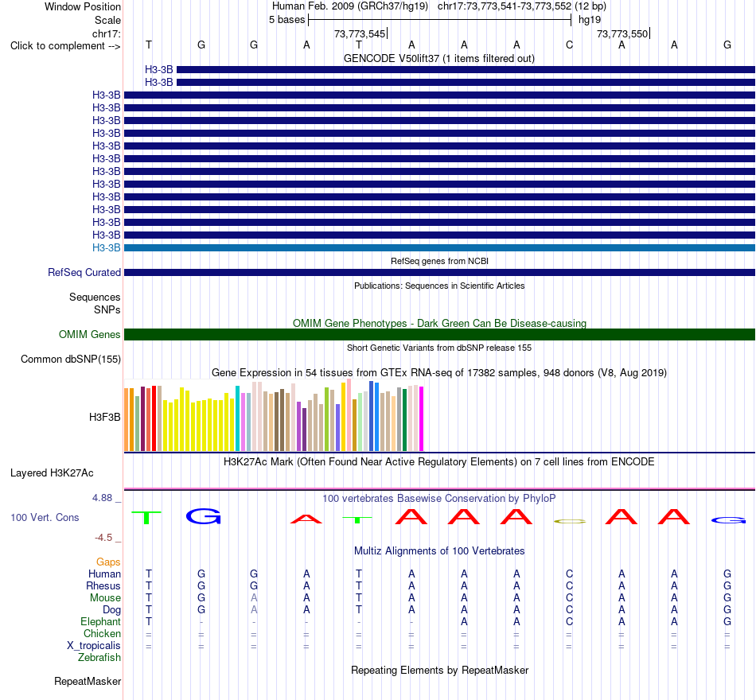Click the Zebrafish species label
This screenshot has height=700, width=756.
(x=99, y=658)
